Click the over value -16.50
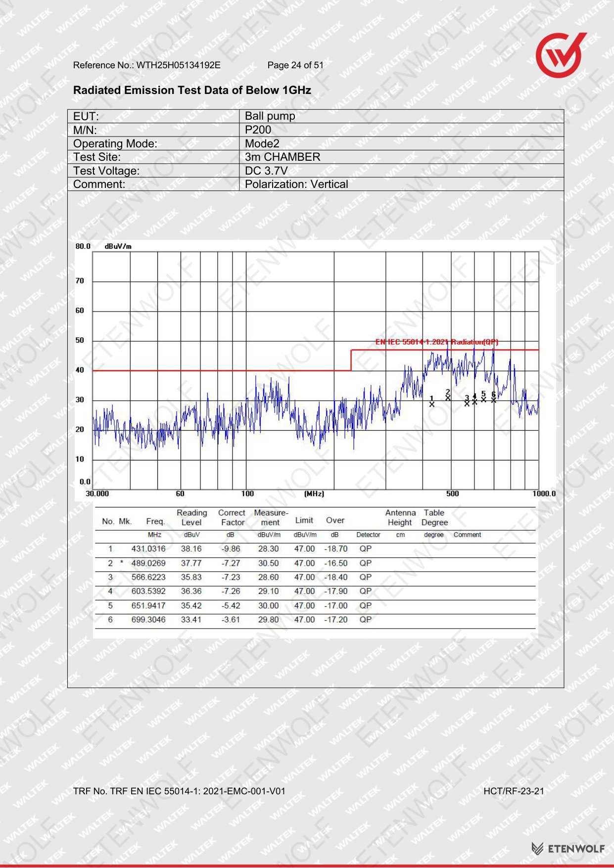Image resolution: width=614 pixels, height=868 pixels. [336, 563]
